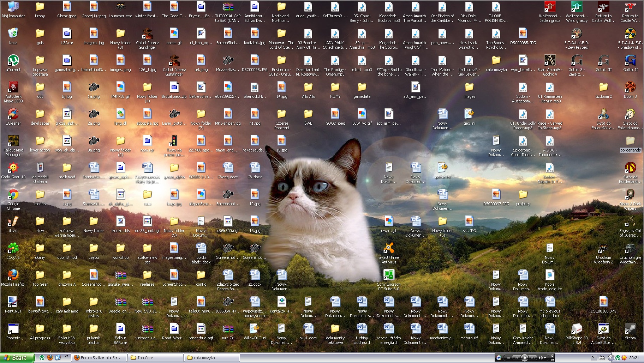Switch to Forum Stalker.pl taskbar window

click(99, 358)
